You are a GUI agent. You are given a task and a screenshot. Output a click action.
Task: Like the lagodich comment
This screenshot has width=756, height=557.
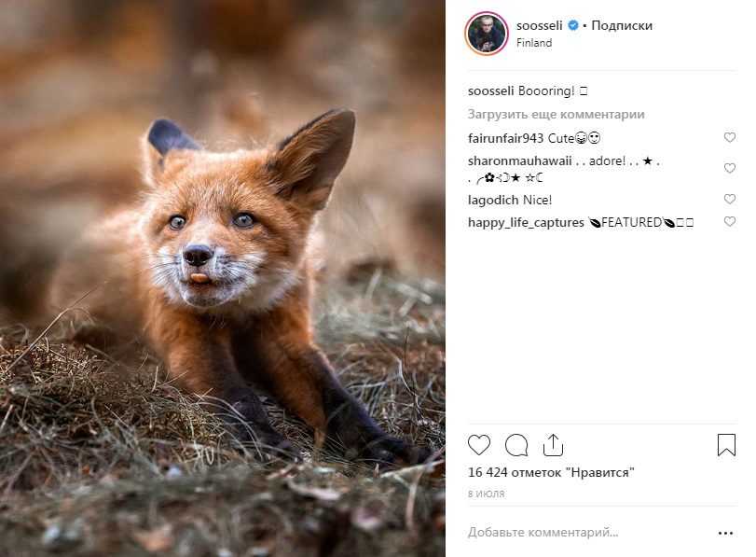730,200
